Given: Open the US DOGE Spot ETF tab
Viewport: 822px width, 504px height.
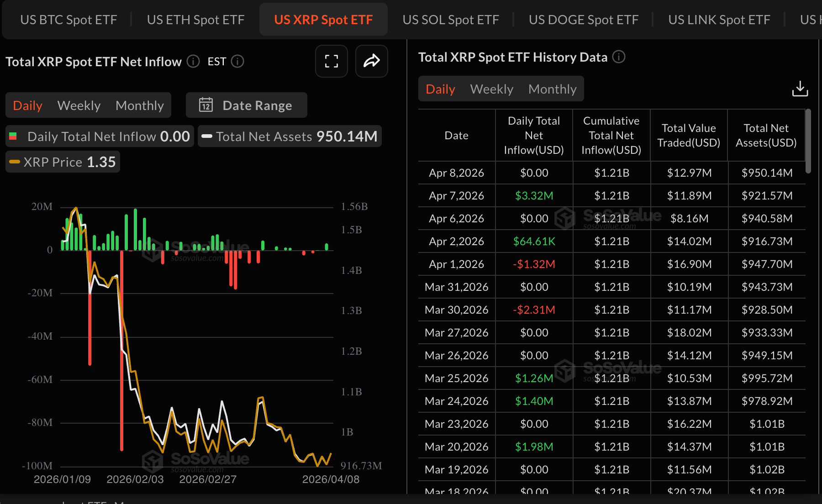Looking at the screenshot, I should pyautogui.click(x=583, y=20).
